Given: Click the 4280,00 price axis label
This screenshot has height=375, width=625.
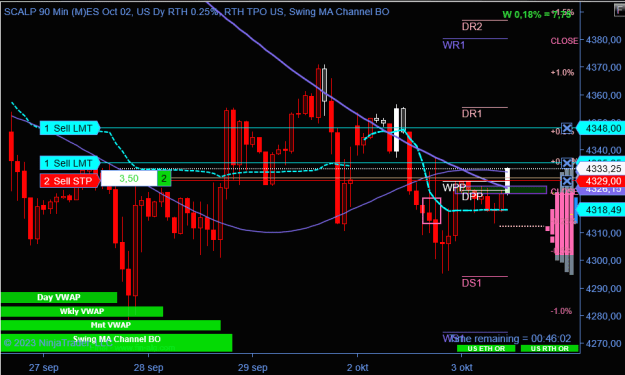Looking at the screenshot, I should click(603, 316).
